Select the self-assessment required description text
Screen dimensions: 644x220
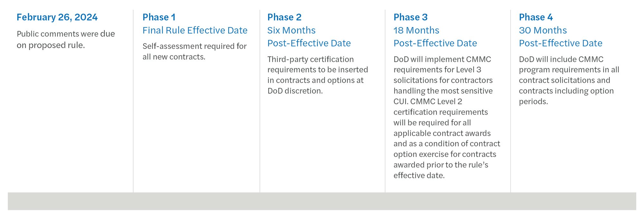[194, 51]
